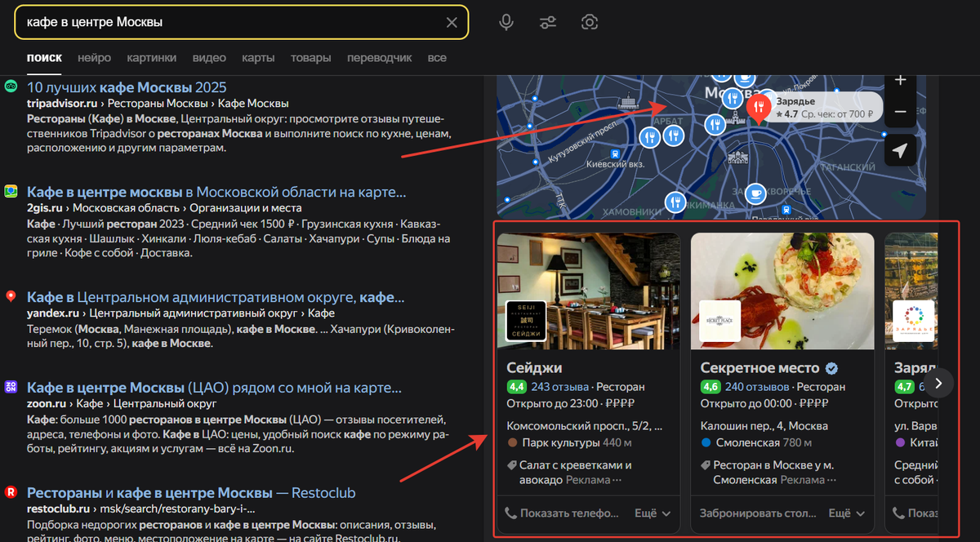
Task: Click «Калошин пер., 4, Москва» address
Action: click(764, 425)
